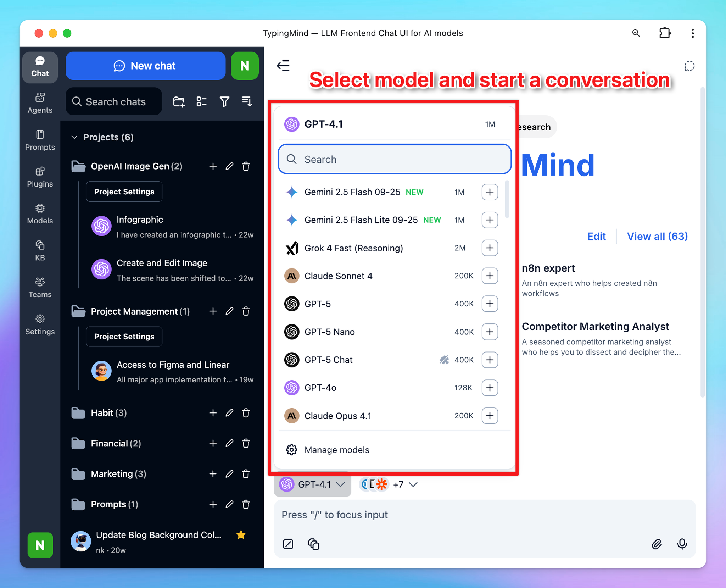Open Settings from the sidebar
Screen dimensions: 726x588
[x=40, y=324]
